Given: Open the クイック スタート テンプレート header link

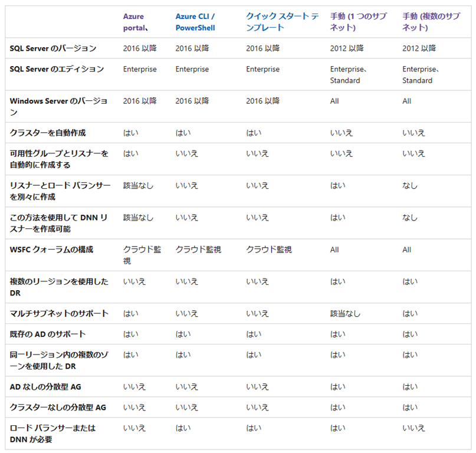Looking at the screenshot, I should (x=283, y=22).
